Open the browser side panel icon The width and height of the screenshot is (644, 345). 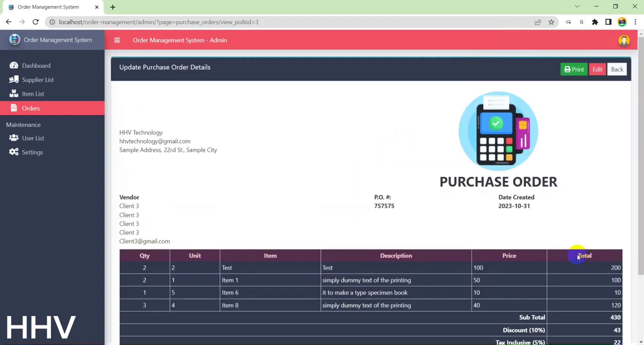[608, 22]
